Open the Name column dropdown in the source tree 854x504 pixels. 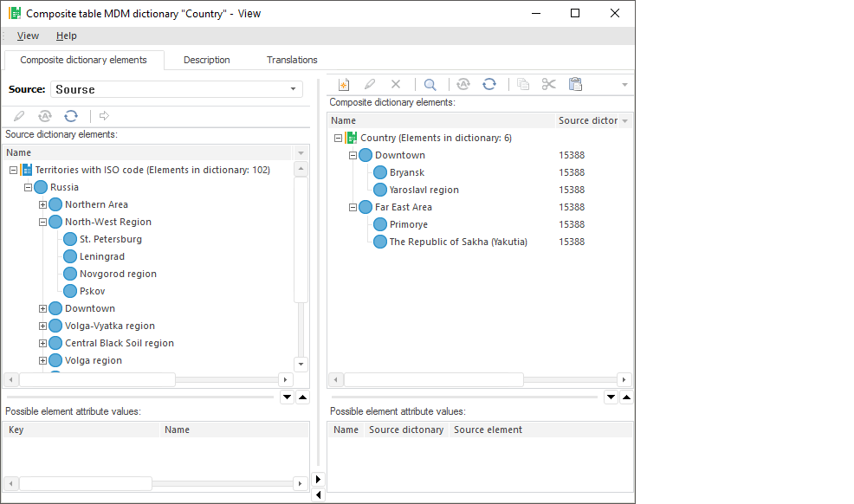tap(301, 153)
